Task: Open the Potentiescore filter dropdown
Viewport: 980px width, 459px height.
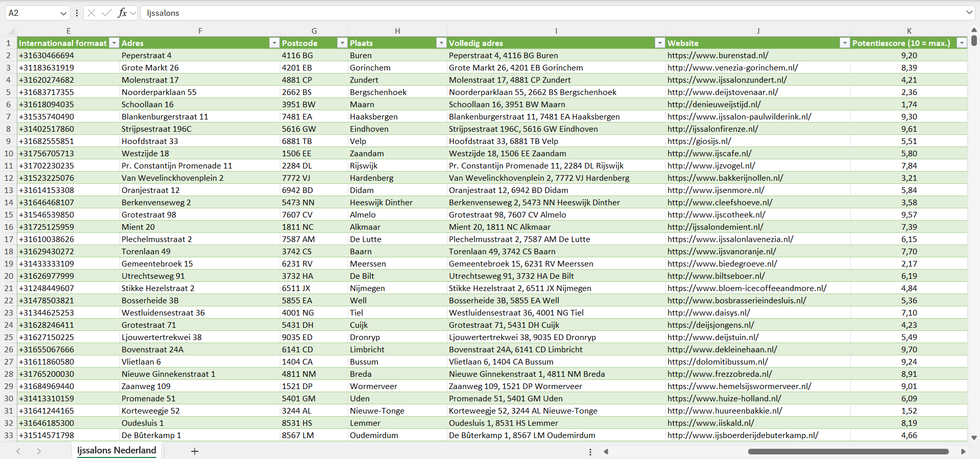Action: tap(962, 43)
